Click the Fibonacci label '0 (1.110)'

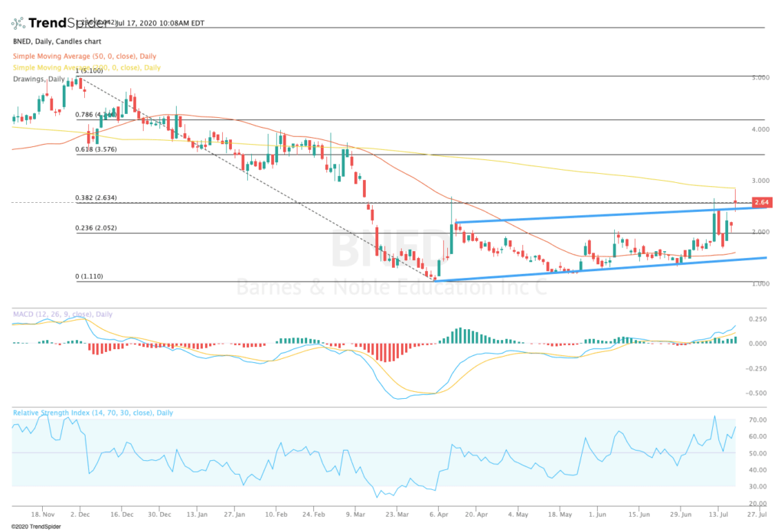click(89, 276)
